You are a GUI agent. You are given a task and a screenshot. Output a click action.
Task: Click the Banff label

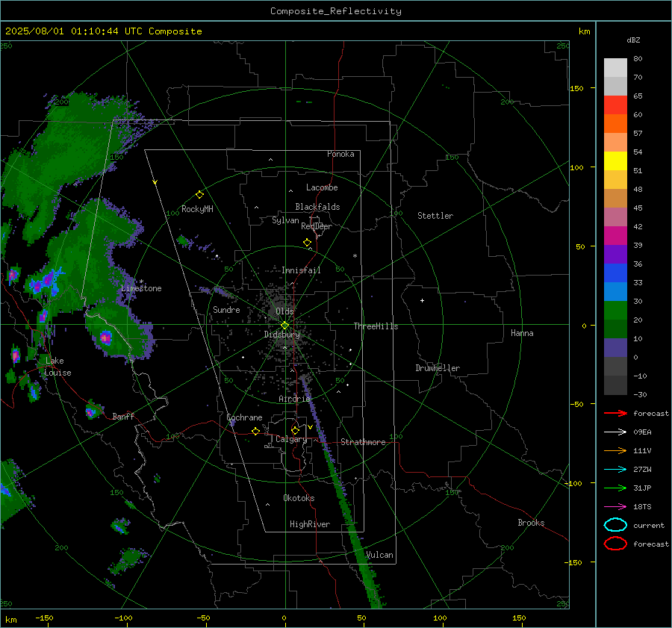tap(123, 417)
